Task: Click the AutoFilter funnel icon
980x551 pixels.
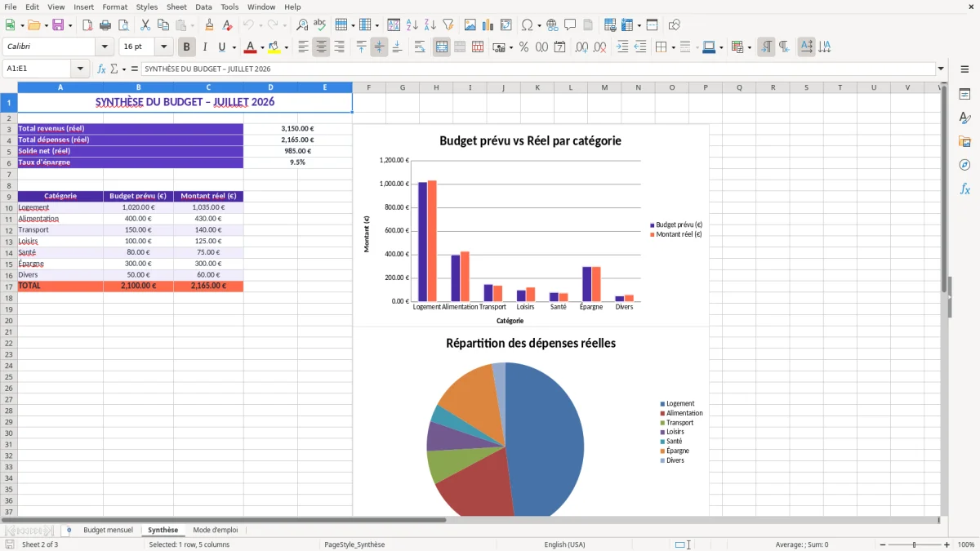Action: coord(448,25)
